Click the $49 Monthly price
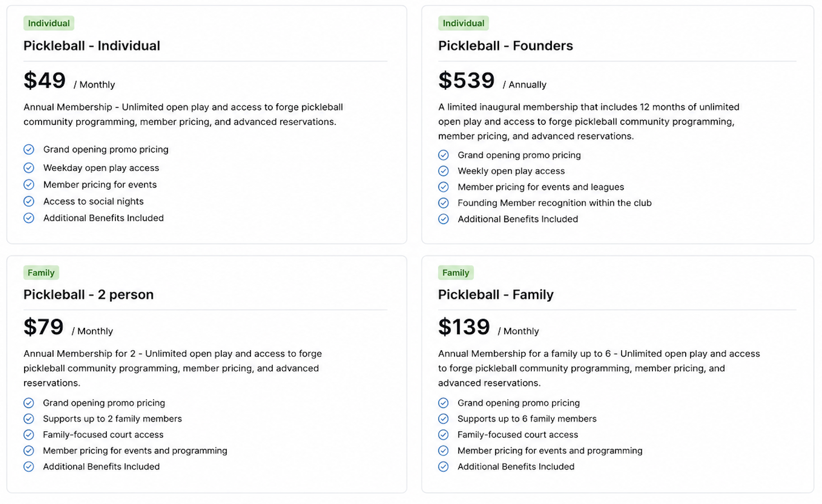 [x=69, y=80]
